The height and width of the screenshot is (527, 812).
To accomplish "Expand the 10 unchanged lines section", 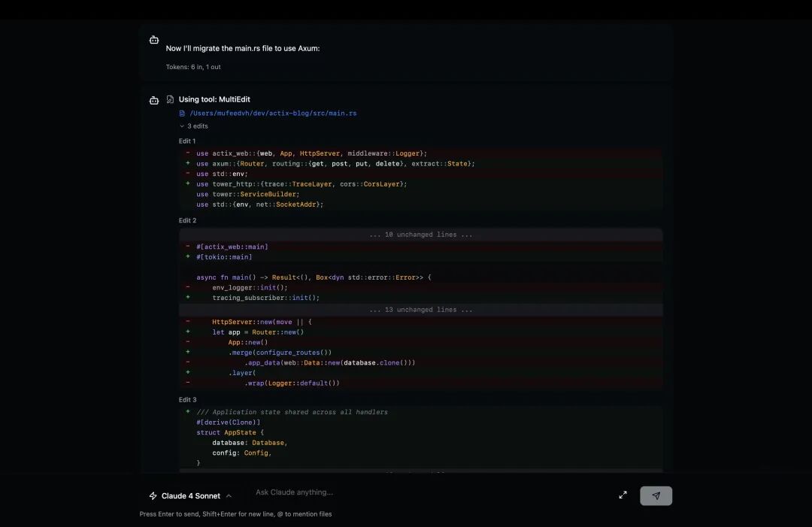I will [422, 234].
